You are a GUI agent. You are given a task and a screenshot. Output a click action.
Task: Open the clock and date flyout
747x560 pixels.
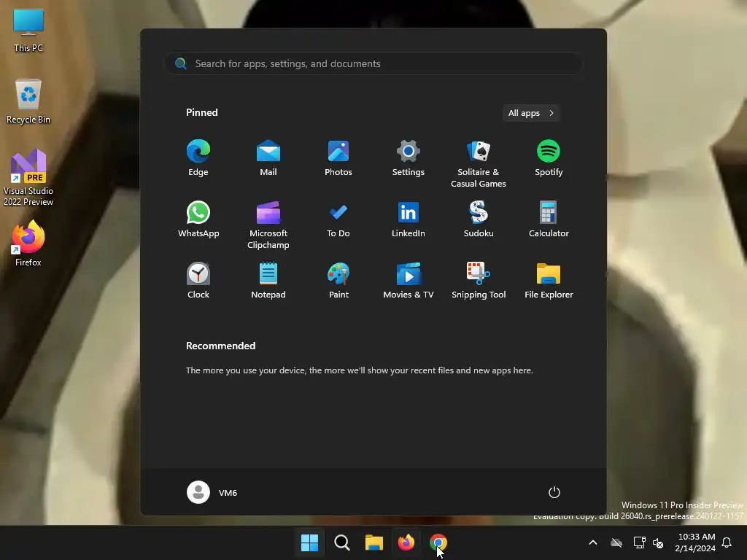coord(695,542)
